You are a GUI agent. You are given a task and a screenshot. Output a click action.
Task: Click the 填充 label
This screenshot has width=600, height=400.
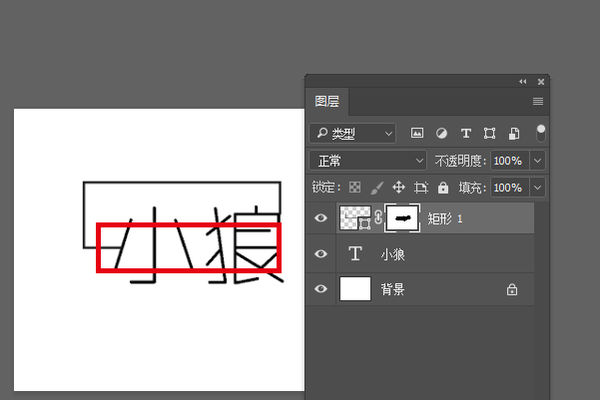point(473,188)
